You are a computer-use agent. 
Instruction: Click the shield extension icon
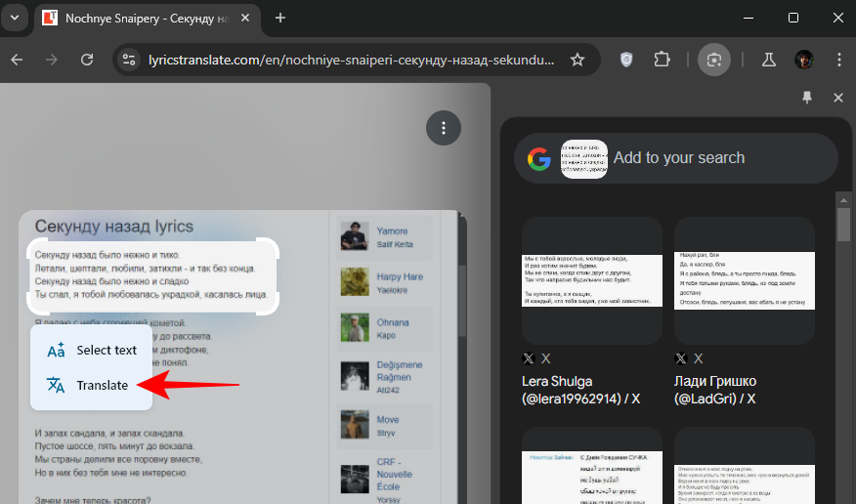point(627,60)
